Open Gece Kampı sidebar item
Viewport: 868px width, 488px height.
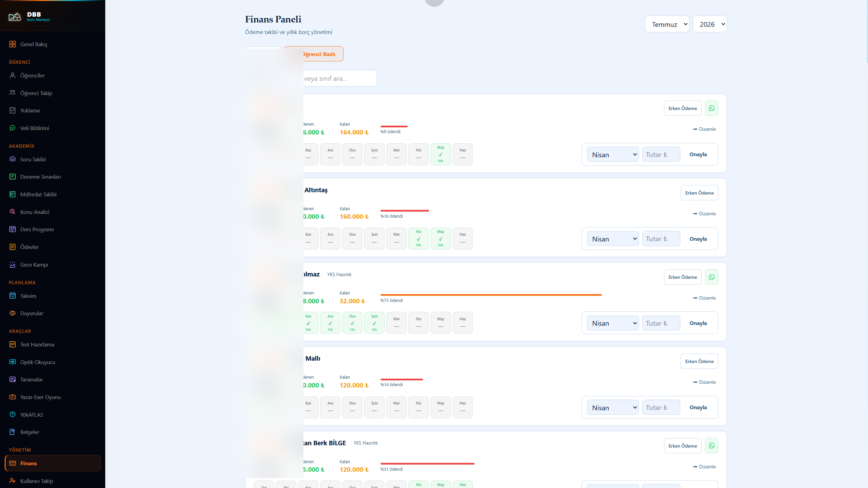(x=34, y=265)
